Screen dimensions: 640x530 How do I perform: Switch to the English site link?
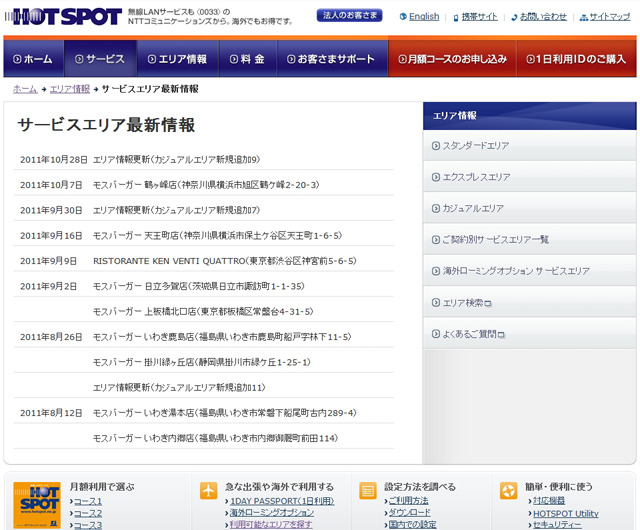pos(424,17)
